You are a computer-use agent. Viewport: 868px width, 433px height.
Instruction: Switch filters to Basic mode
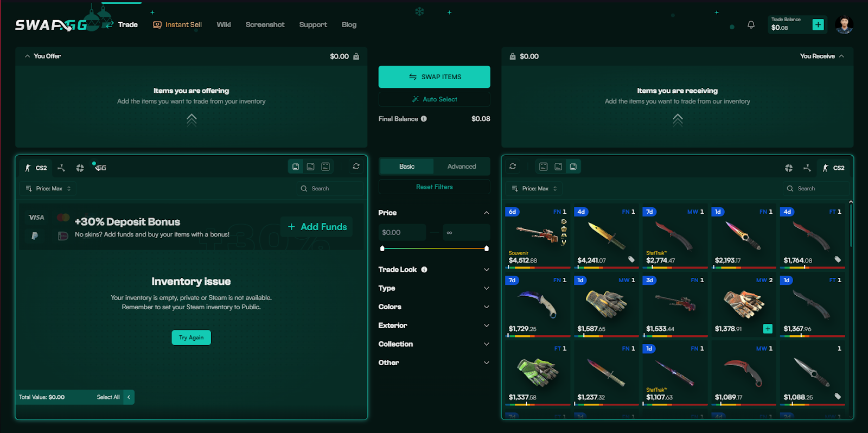pos(407,167)
